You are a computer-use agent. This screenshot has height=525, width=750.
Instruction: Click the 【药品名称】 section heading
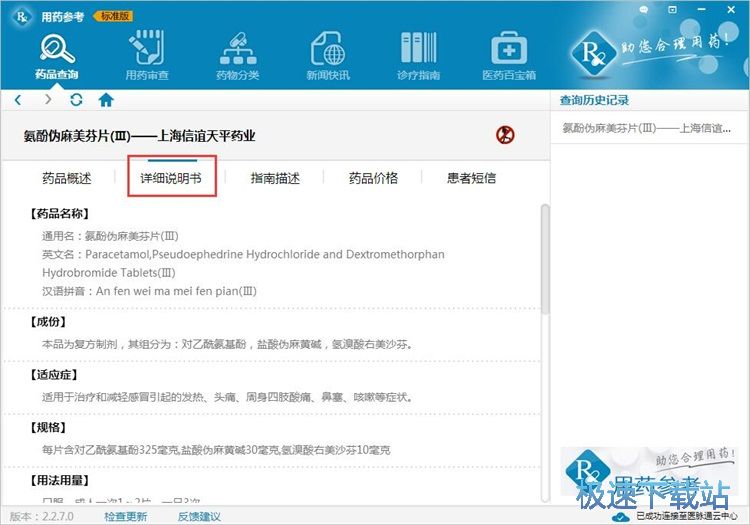tap(59, 214)
